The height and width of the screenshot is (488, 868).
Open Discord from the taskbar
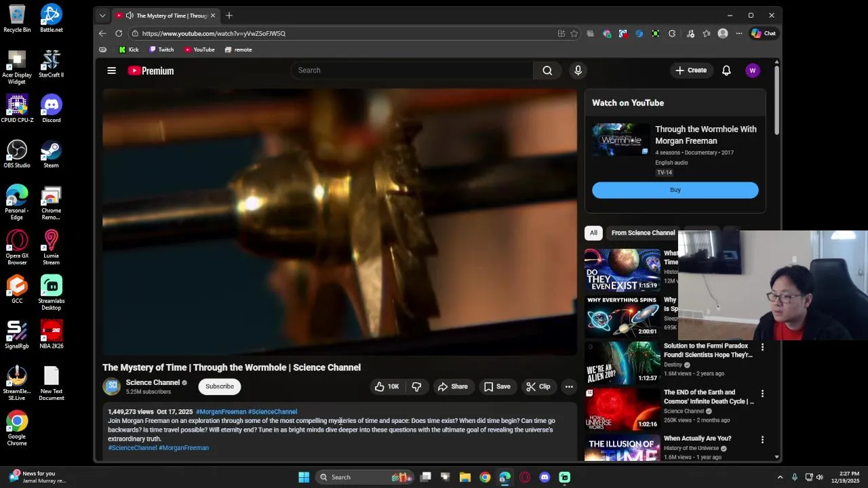pos(545,477)
